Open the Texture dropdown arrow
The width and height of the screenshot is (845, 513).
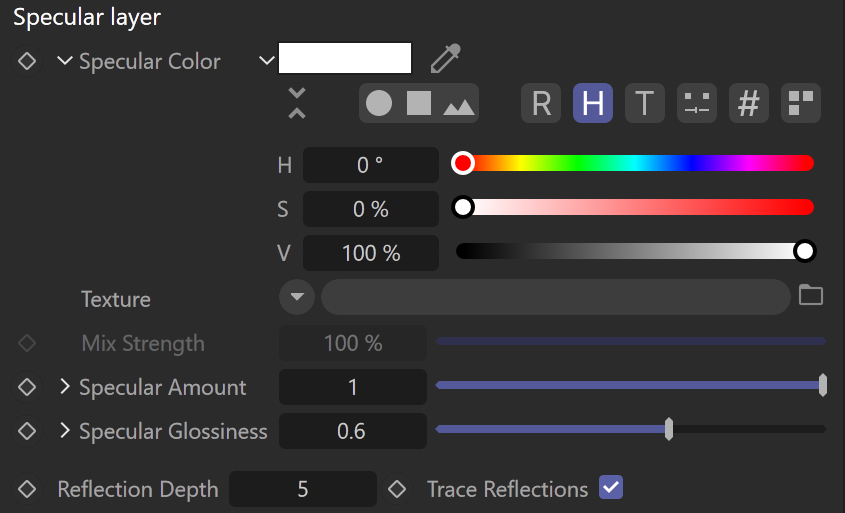pos(297,297)
